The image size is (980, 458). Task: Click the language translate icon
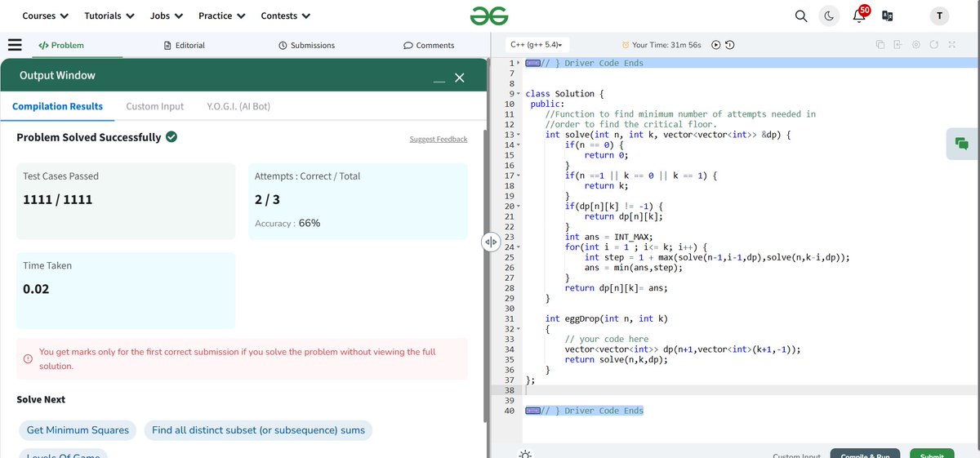point(888,16)
